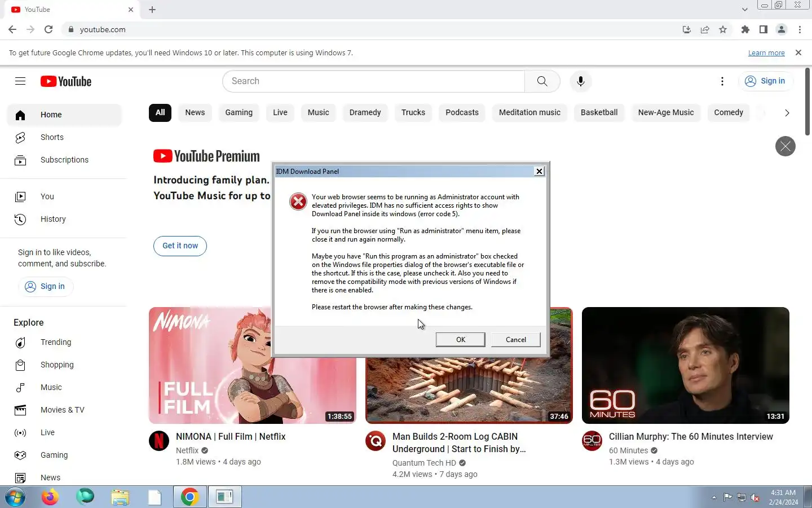
Task: Click Sign in button at top right
Action: (x=765, y=81)
